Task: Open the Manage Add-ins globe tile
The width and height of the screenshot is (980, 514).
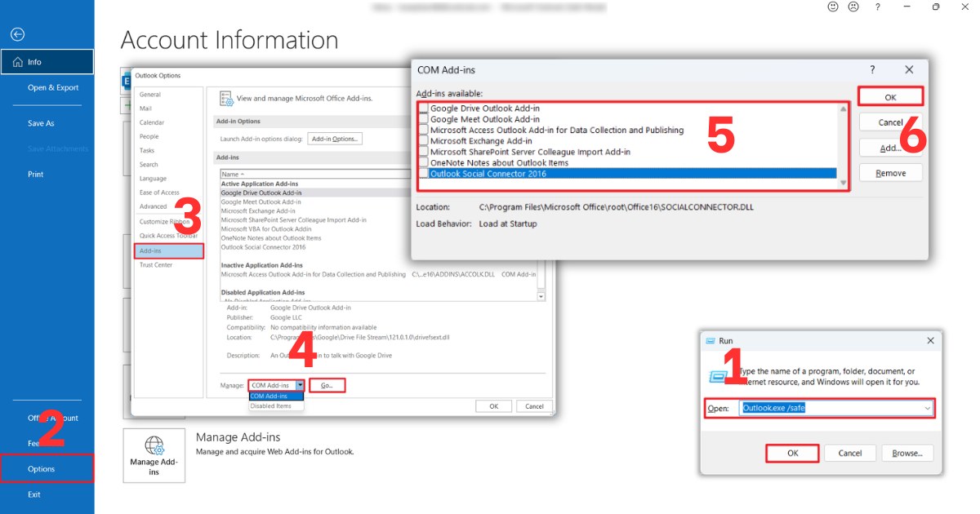Action: click(154, 457)
